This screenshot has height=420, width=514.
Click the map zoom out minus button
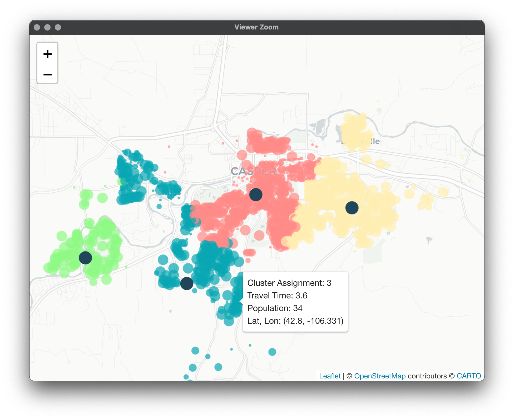click(47, 74)
